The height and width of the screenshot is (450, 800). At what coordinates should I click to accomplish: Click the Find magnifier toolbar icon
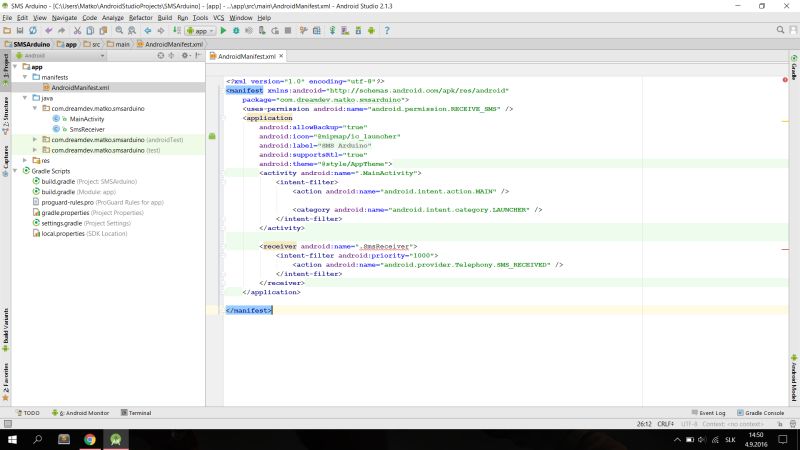coord(119,31)
